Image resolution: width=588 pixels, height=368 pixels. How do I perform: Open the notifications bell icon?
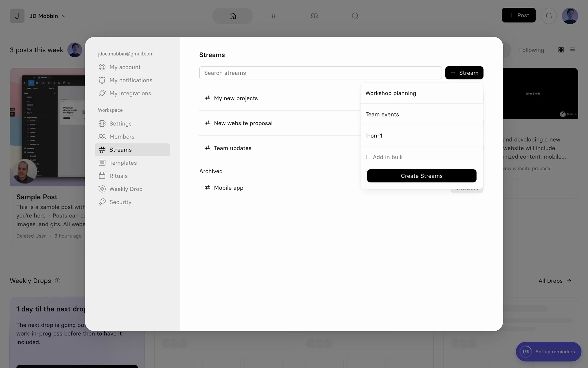point(548,16)
